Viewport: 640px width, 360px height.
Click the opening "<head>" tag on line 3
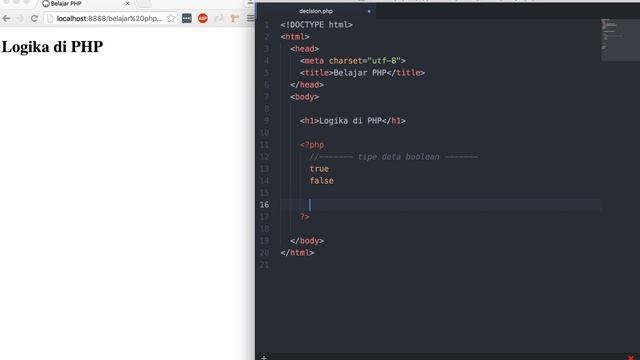click(304, 49)
